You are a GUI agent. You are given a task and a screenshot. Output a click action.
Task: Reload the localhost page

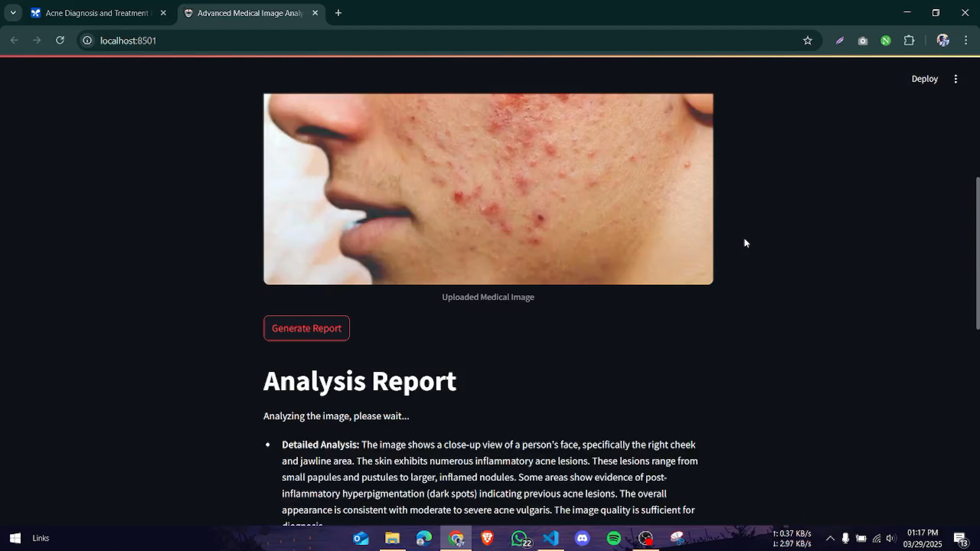pyautogui.click(x=60, y=40)
